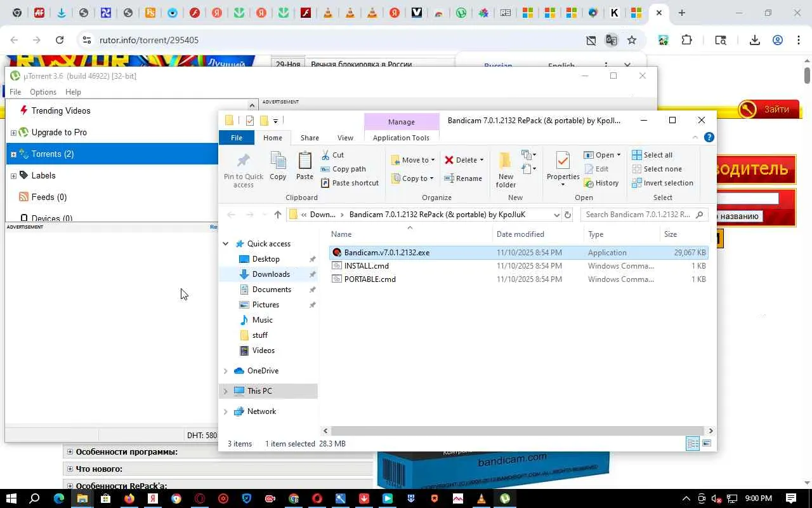Image resolution: width=812 pixels, height=508 pixels.
Task: Click the Firefox icon on the taskbar
Action: pos(129,498)
